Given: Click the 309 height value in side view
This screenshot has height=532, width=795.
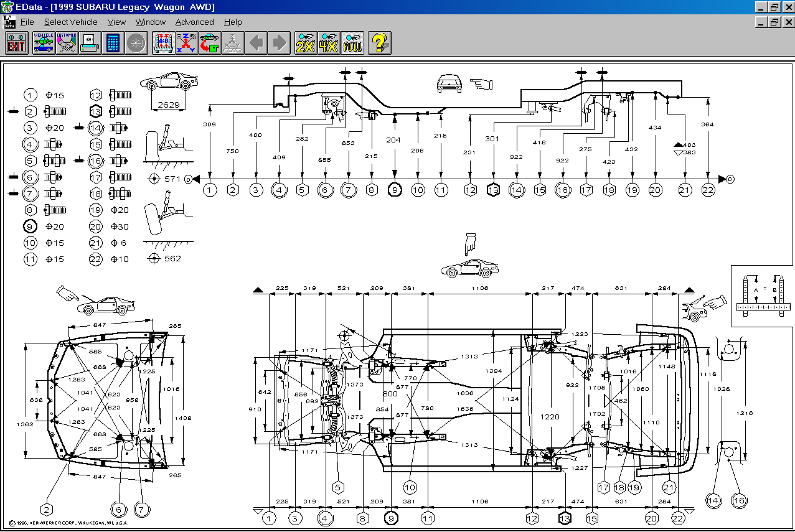Looking at the screenshot, I should click(210, 124).
